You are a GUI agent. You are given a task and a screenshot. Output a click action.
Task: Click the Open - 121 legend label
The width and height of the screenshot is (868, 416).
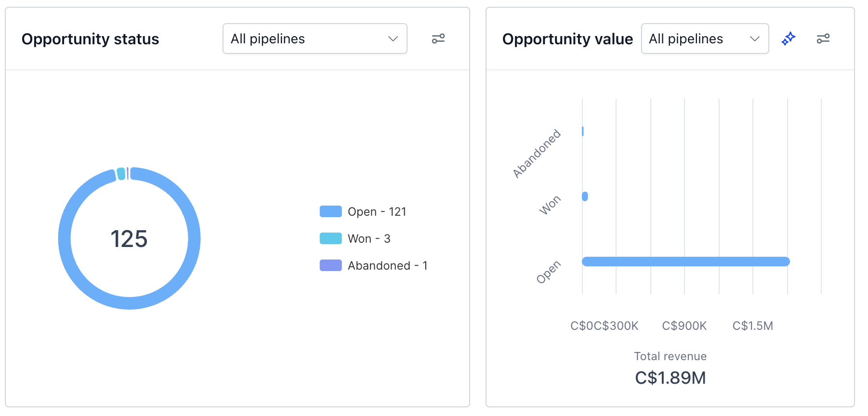click(377, 212)
